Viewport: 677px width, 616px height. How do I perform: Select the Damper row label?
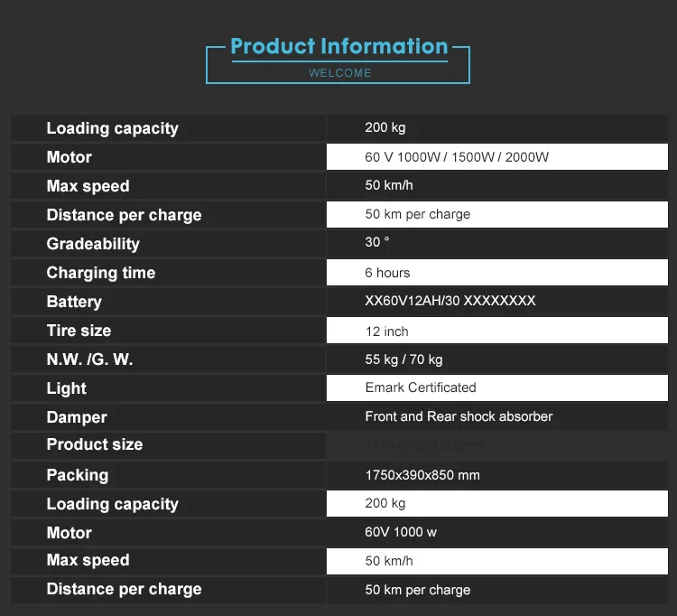point(77,417)
